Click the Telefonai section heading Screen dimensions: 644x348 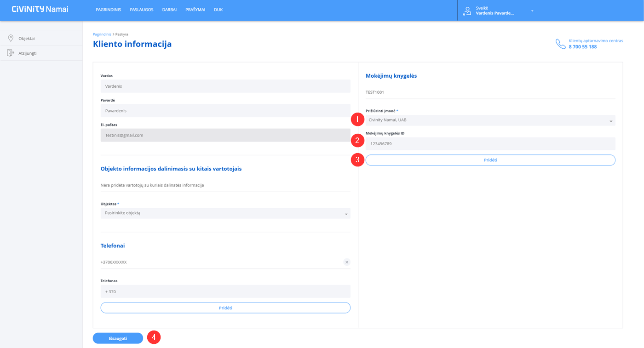click(x=113, y=245)
